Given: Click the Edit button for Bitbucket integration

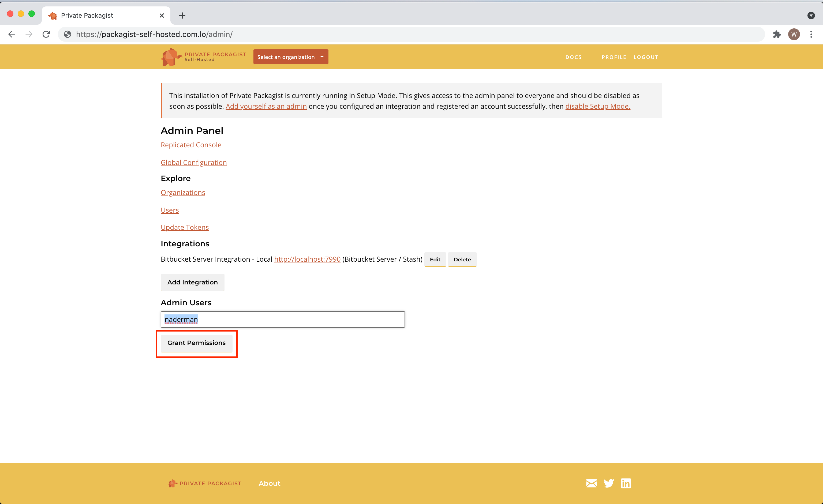Looking at the screenshot, I should [x=435, y=259].
